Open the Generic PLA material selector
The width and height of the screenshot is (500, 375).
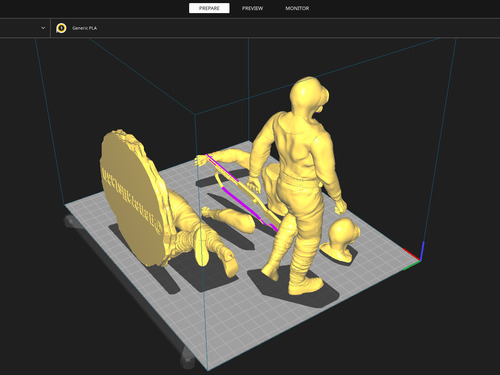click(84, 28)
